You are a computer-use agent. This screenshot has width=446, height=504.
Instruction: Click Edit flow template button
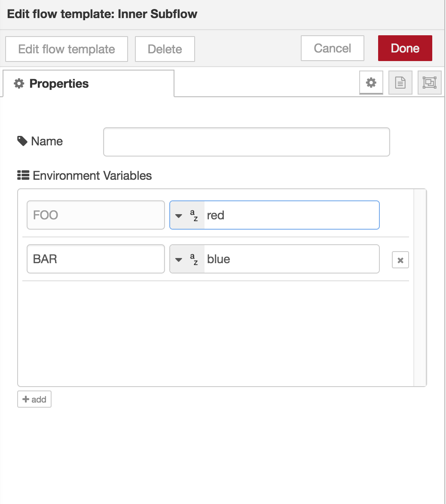point(67,49)
